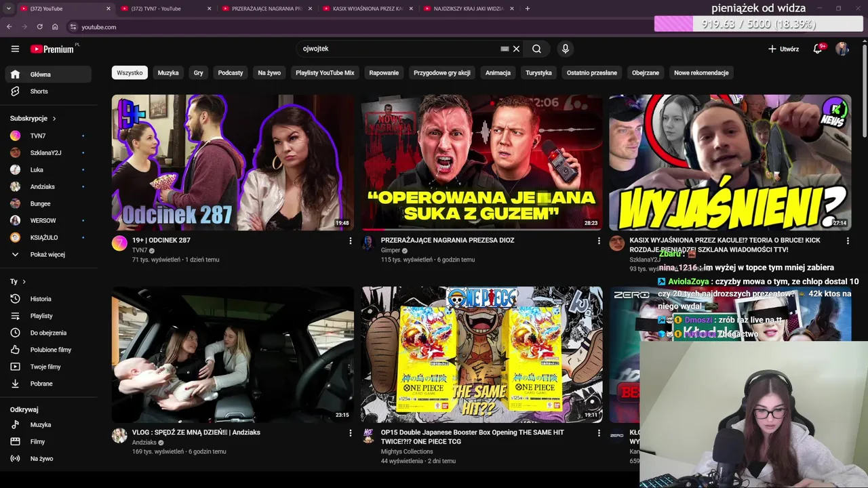
Task: Click the search magnifier button
Action: (536, 49)
